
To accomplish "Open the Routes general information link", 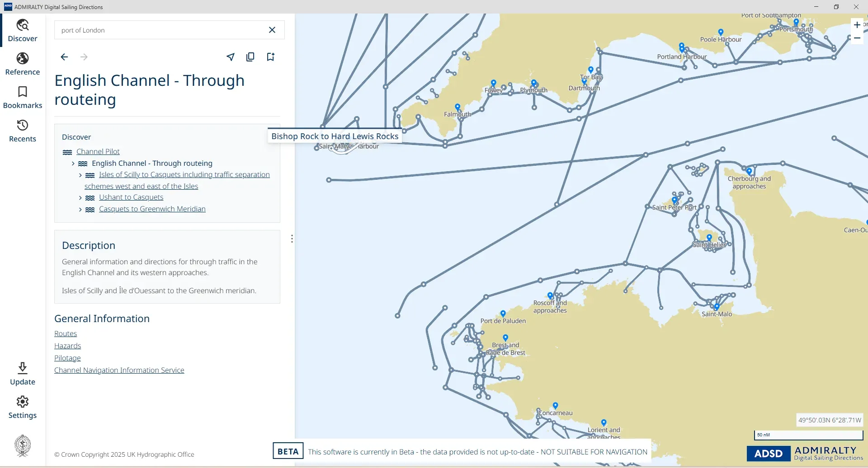I will [65, 333].
